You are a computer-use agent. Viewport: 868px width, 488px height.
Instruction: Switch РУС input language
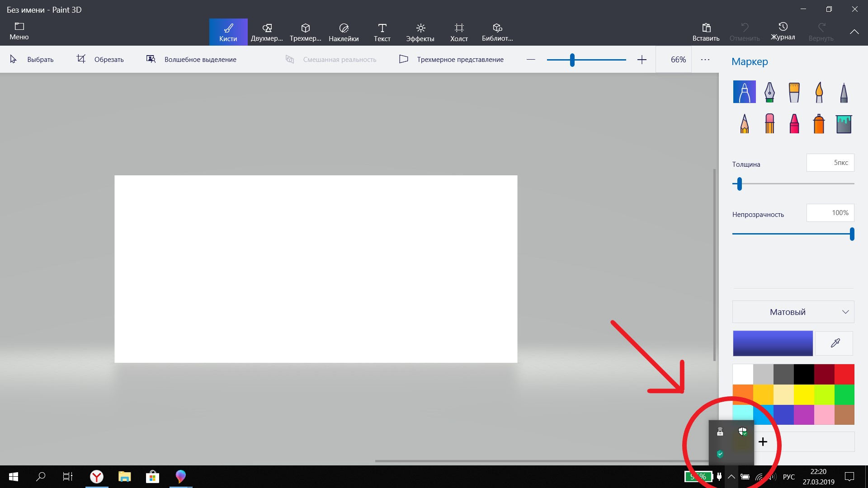pos(788,477)
